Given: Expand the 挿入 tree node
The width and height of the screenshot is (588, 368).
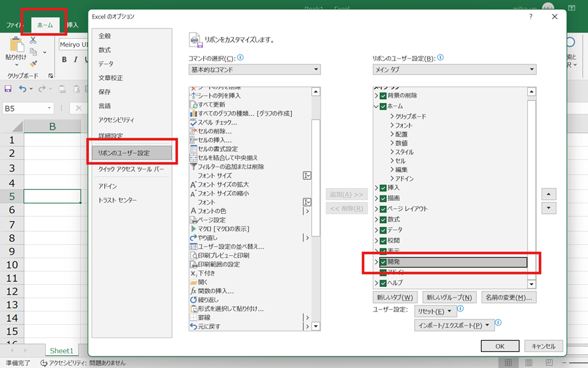Looking at the screenshot, I should tap(376, 188).
